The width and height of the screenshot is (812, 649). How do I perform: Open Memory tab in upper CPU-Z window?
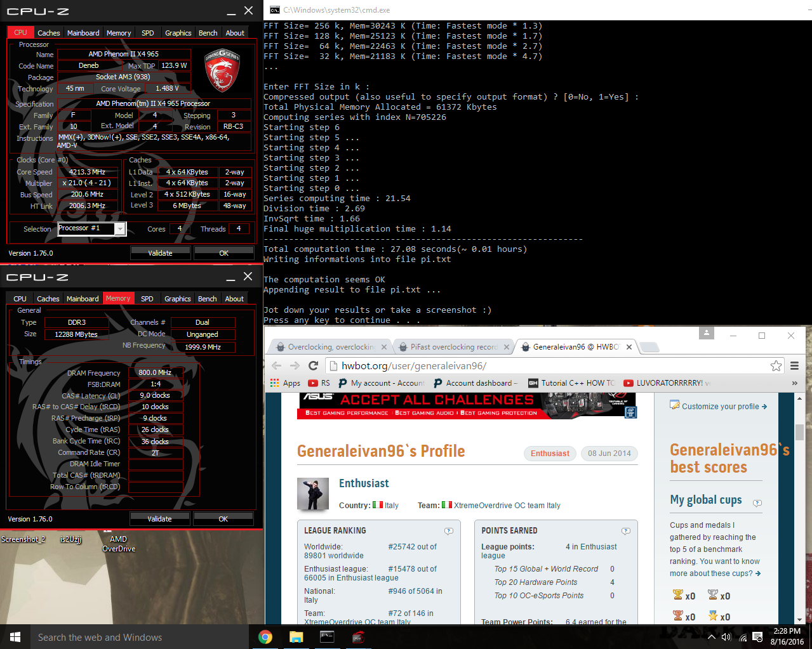[x=119, y=33]
